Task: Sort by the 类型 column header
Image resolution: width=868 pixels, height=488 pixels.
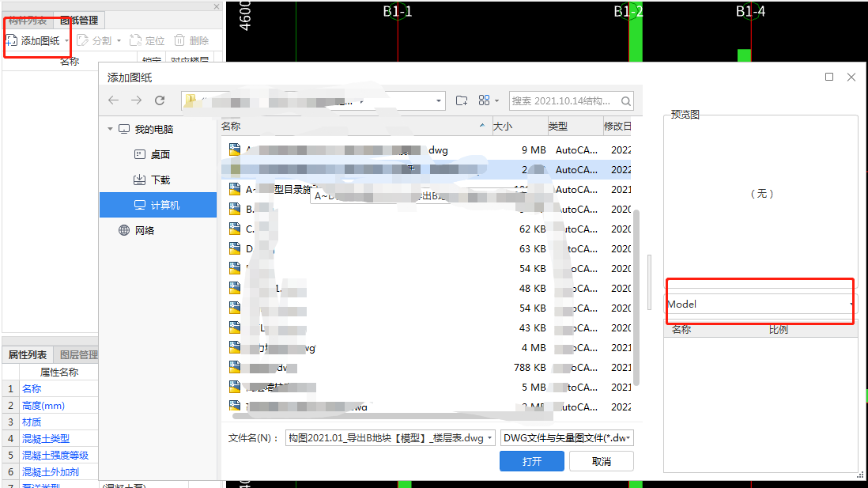Action: tap(575, 127)
